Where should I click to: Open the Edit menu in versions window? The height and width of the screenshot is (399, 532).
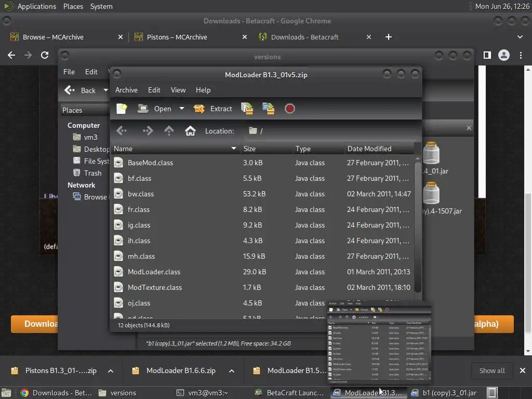coord(91,72)
